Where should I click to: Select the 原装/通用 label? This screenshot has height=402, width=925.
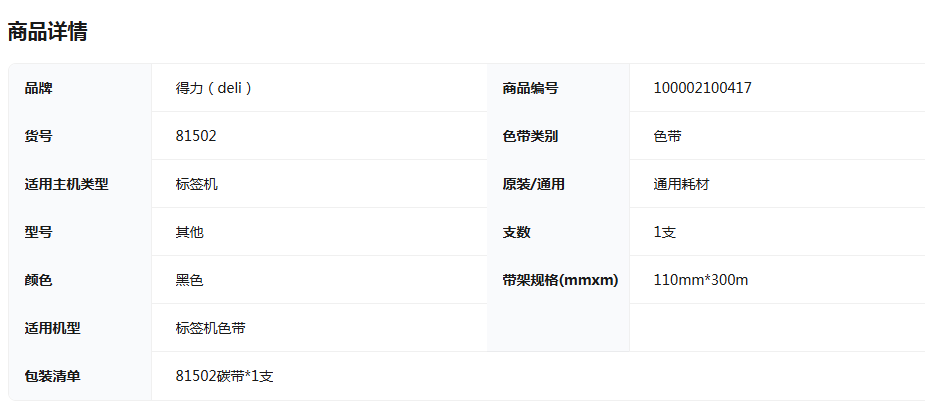(x=533, y=184)
